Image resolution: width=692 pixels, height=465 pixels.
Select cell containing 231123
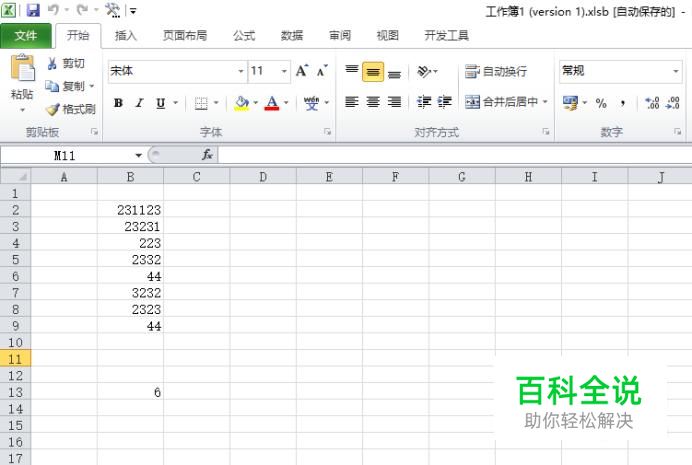pos(130,210)
